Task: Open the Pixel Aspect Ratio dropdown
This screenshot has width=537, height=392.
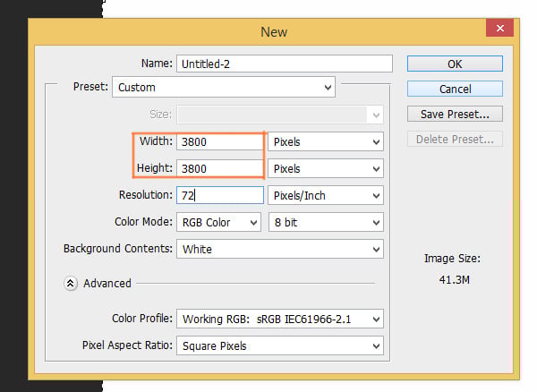Action: coord(279,345)
